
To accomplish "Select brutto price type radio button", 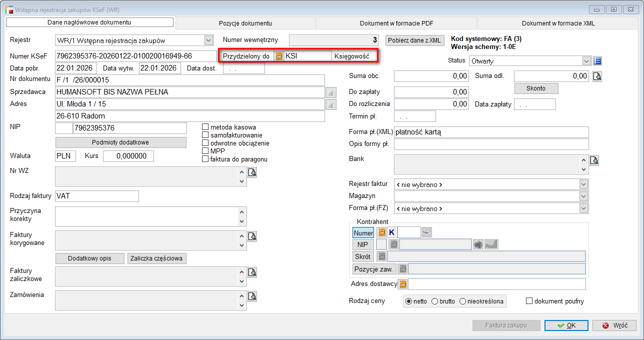I will [x=434, y=301].
